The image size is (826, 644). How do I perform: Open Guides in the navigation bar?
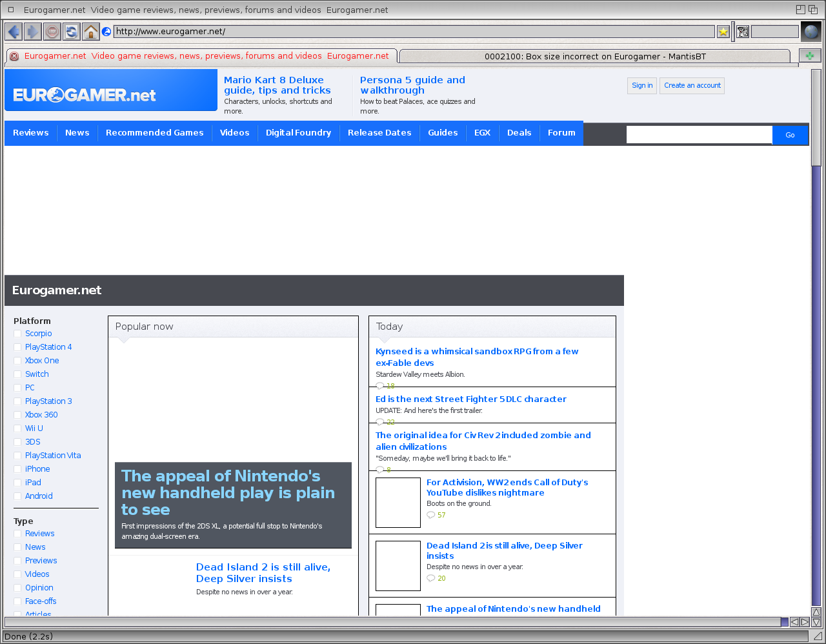pos(443,133)
